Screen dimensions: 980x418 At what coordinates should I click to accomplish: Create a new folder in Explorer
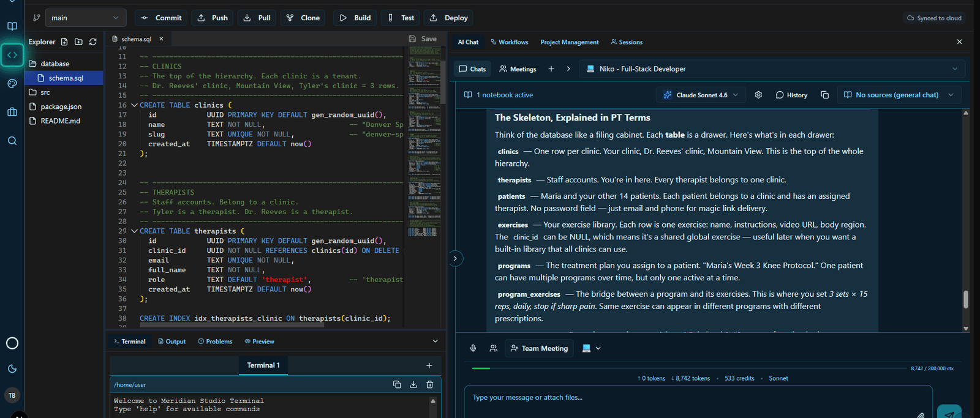click(x=78, y=42)
